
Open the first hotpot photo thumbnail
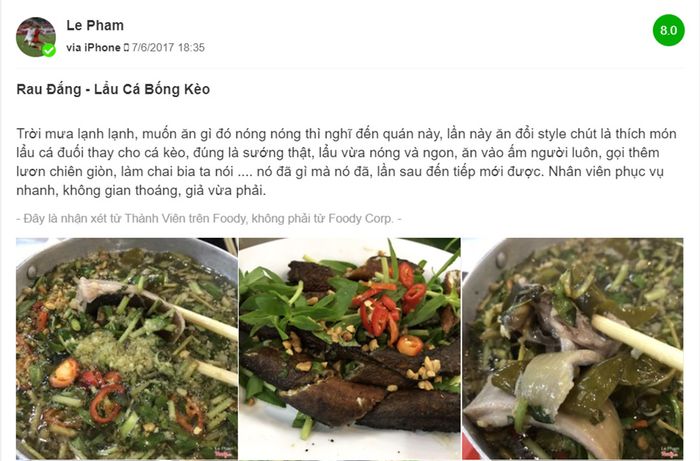pyautogui.click(x=127, y=349)
